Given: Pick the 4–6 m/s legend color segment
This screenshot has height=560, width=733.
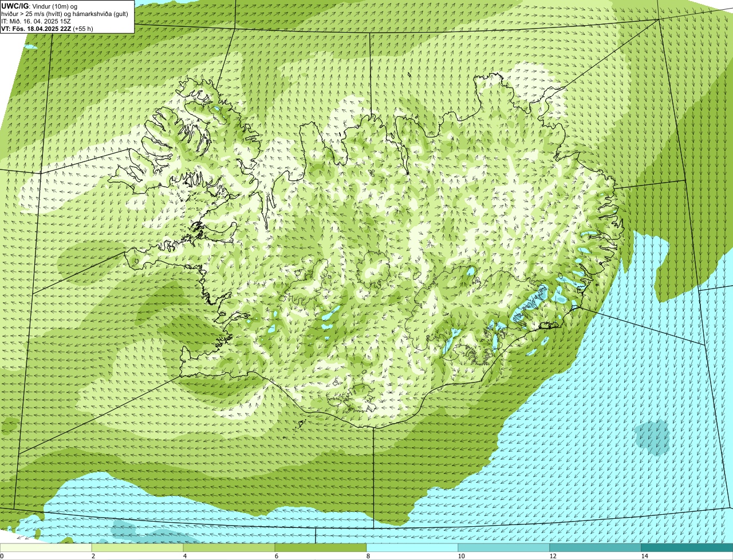Looking at the screenshot, I should click(229, 547).
